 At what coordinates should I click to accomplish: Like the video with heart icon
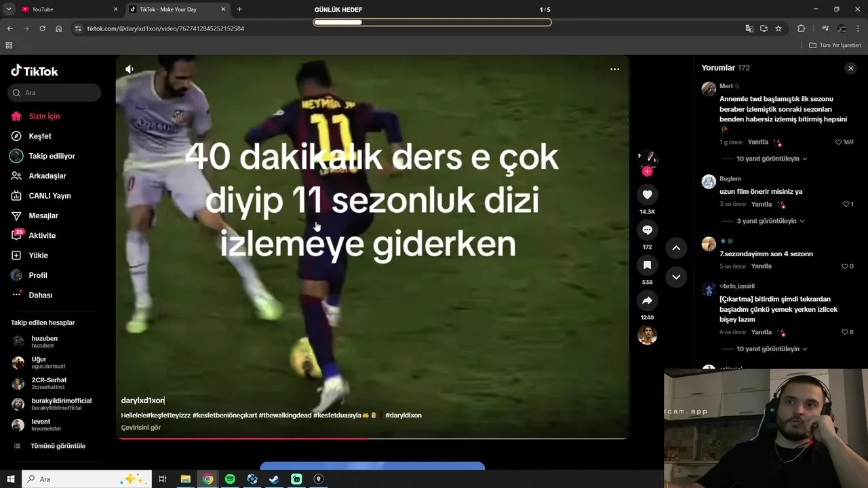pyautogui.click(x=647, y=195)
